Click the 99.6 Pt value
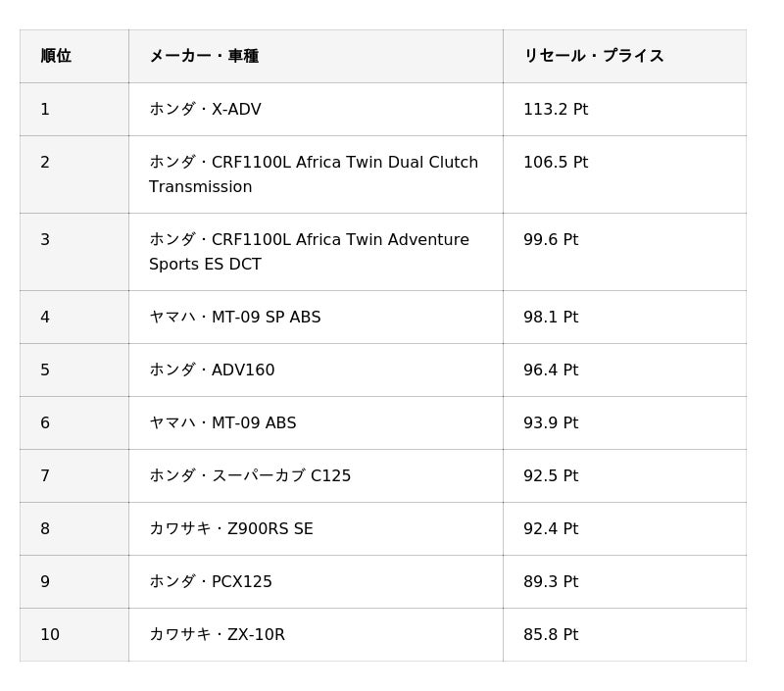The height and width of the screenshot is (691, 784). (x=550, y=240)
